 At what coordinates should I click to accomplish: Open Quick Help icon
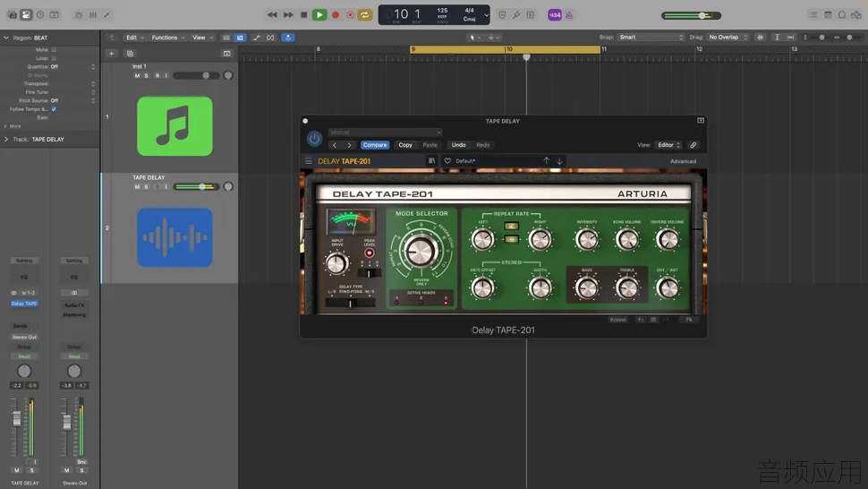(x=40, y=15)
